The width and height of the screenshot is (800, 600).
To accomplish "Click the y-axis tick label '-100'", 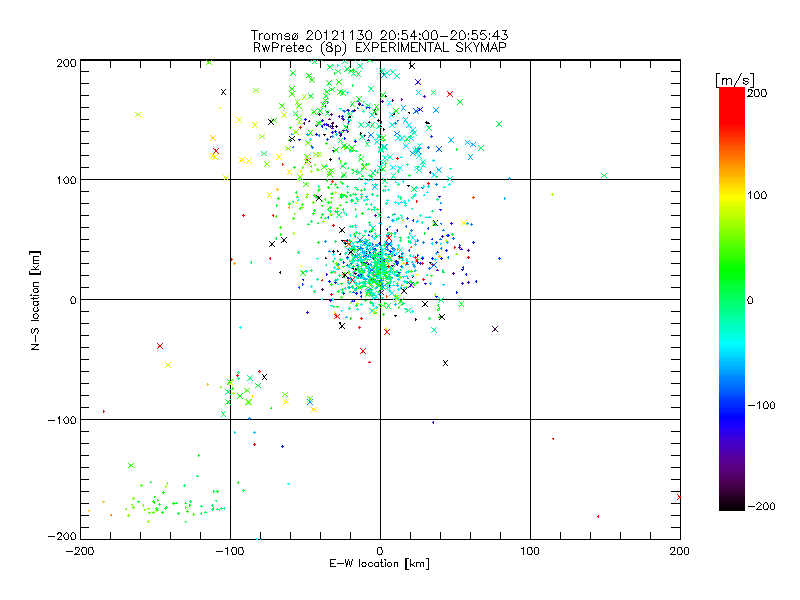I will (x=62, y=420).
